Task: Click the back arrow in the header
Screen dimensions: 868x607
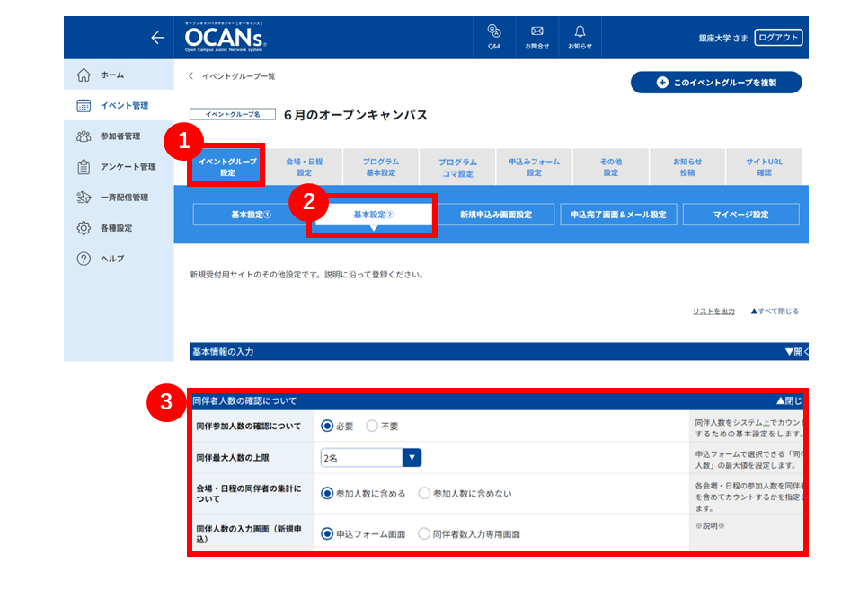Action: click(158, 38)
